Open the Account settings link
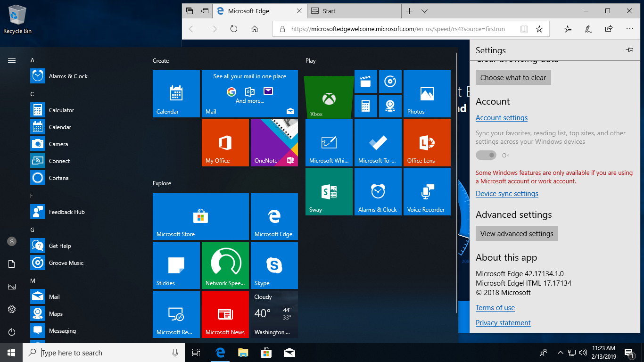 pyautogui.click(x=502, y=118)
